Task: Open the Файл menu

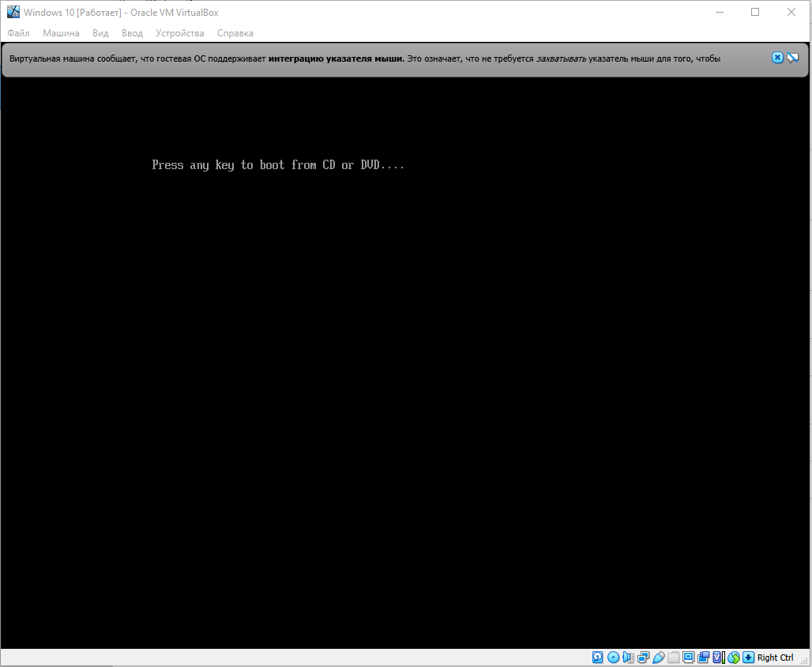Action: pos(18,33)
